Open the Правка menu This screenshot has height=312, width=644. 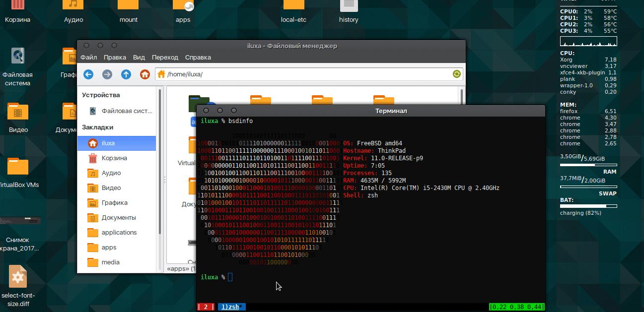click(x=115, y=57)
